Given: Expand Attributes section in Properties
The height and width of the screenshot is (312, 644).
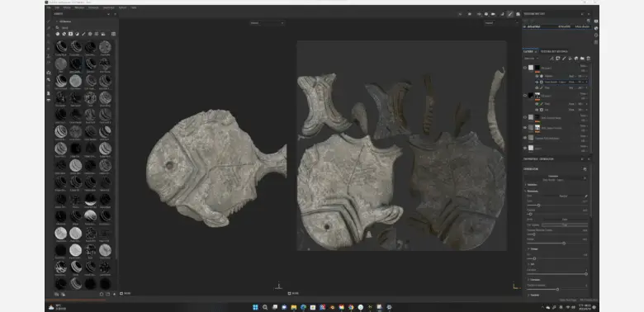Looking at the screenshot, I should tap(525, 185).
